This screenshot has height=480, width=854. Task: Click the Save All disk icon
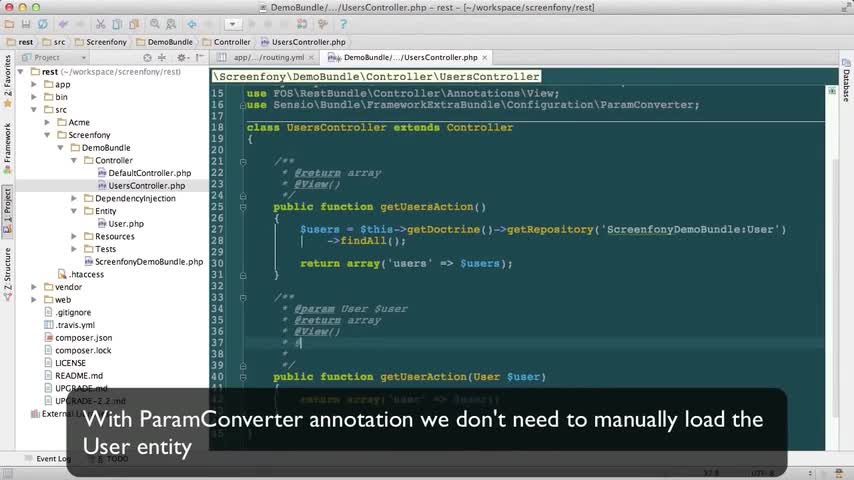tap(26, 24)
